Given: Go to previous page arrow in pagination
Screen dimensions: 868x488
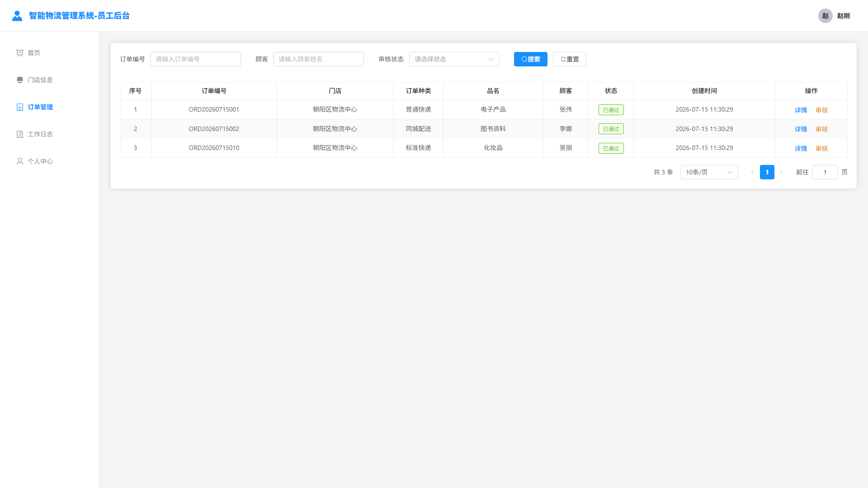Looking at the screenshot, I should (x=753, y=172).
